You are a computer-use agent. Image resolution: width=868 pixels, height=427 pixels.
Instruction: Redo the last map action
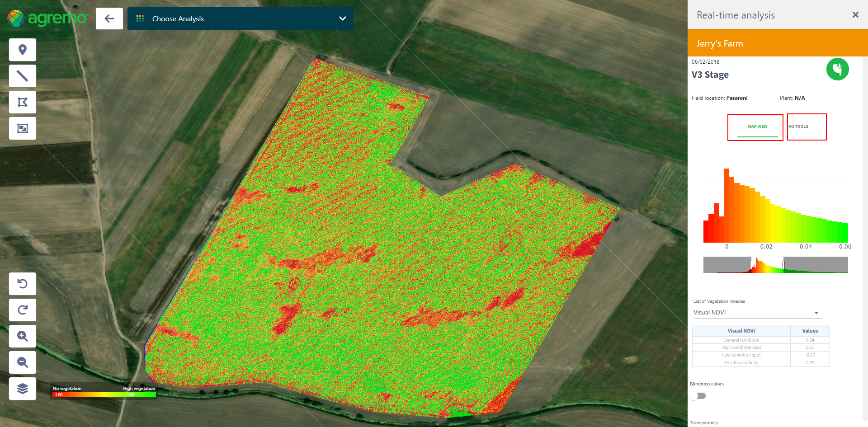[x=23, y=310]
